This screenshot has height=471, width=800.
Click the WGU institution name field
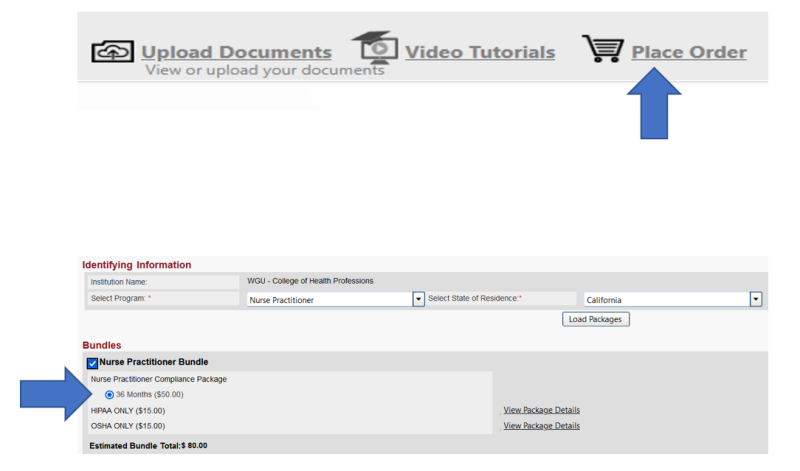point(310,281)
